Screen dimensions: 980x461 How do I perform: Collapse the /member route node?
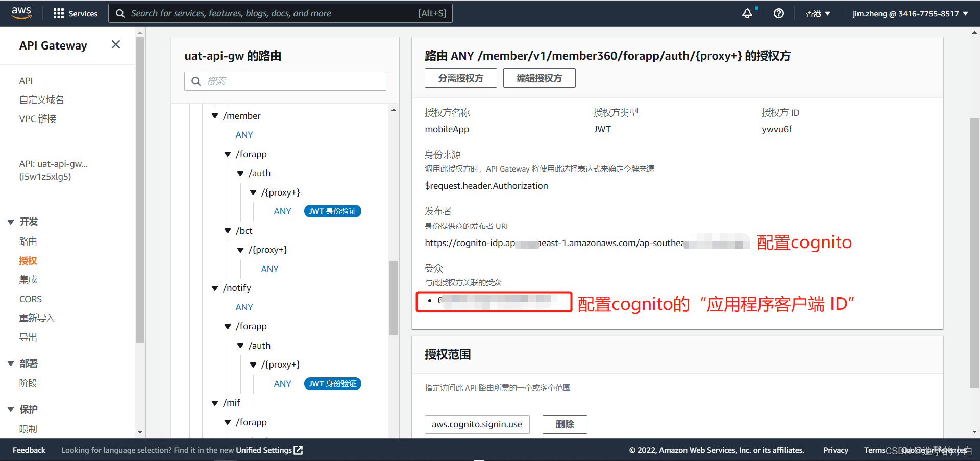pos(215,116)
